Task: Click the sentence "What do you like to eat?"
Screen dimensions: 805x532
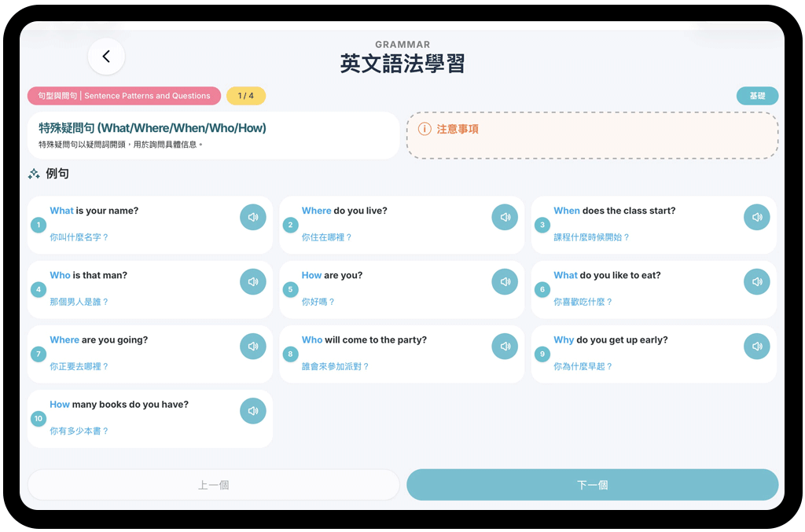Action: point(608,276)
